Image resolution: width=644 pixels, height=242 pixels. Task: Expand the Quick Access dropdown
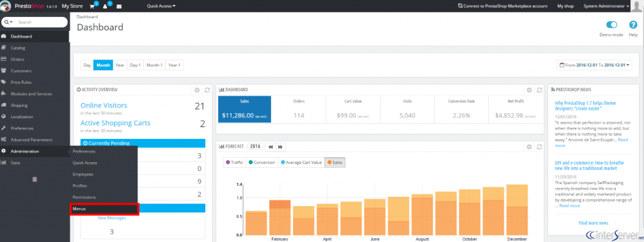pyautogui.click(x=161, y=6)
